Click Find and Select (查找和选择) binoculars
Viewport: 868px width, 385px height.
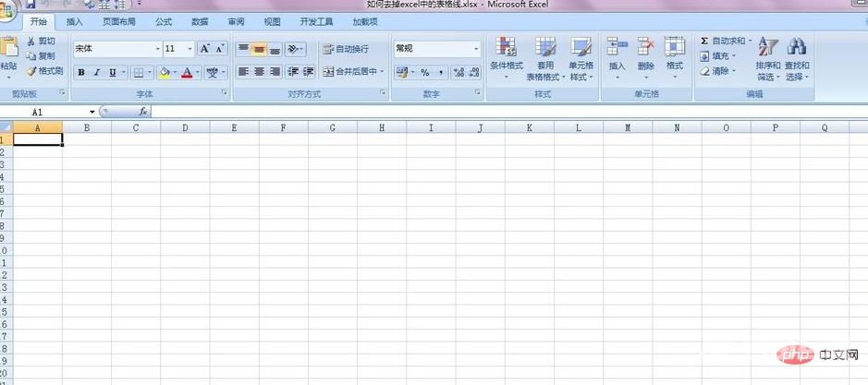click(x=796, y=57)
